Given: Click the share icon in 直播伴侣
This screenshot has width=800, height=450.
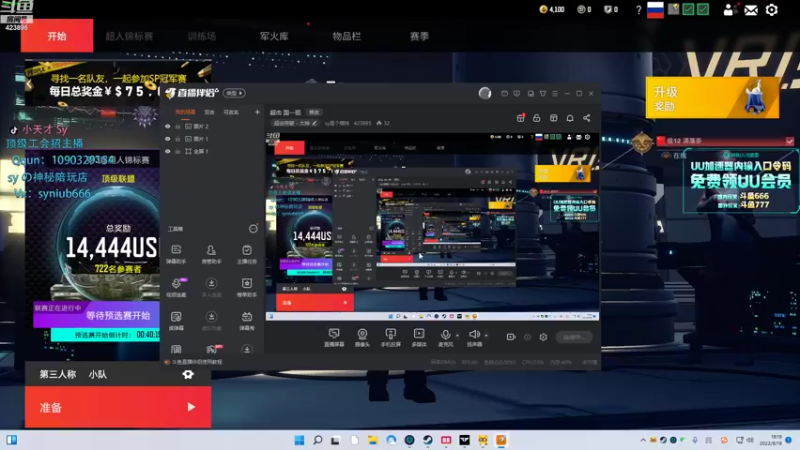Looking at the screenshot, I should tap(587, 118).
